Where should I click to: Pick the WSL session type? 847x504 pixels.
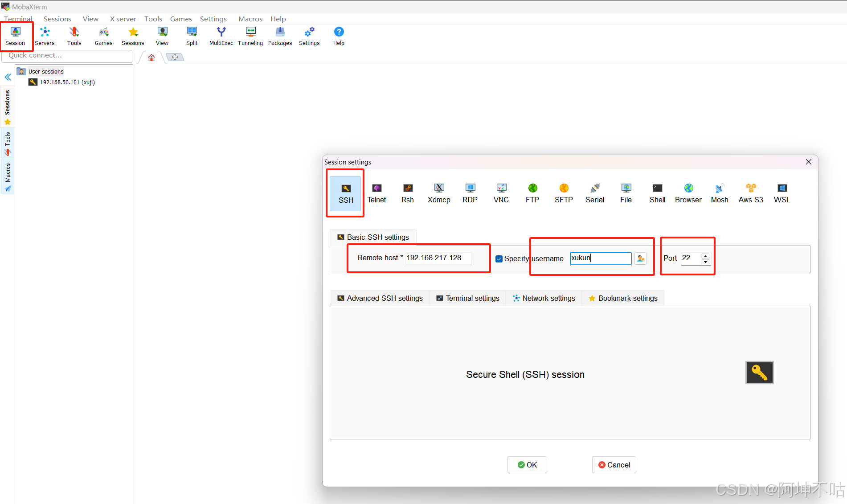pos(782,193)
